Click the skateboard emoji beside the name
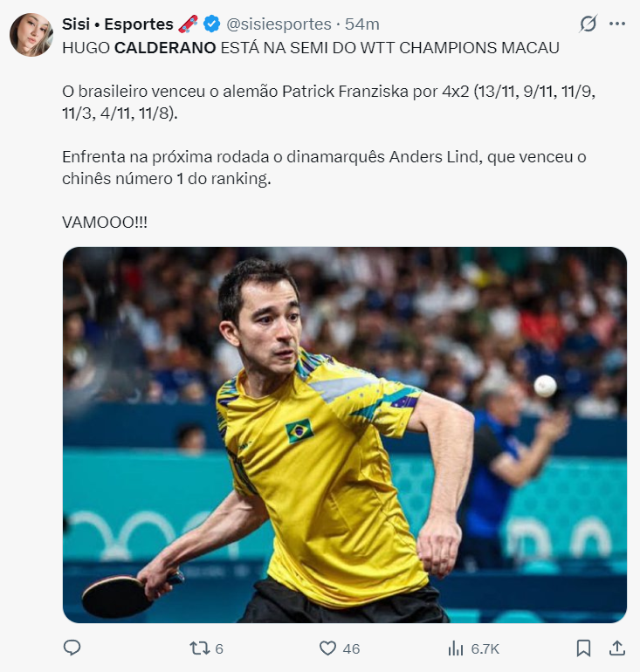Screen dimensions: 640x672 point(188,24)
